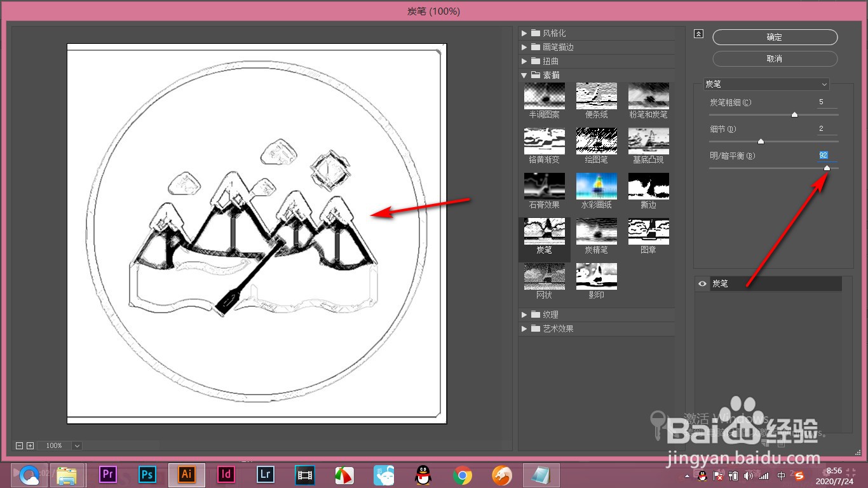Select the 图章 filter thumbnail
This screenshot has height=488, width=868.
point(648,231)
